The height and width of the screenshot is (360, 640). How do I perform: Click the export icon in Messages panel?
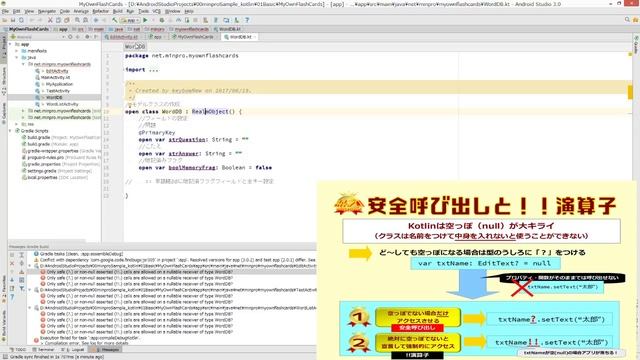point(12,289)
